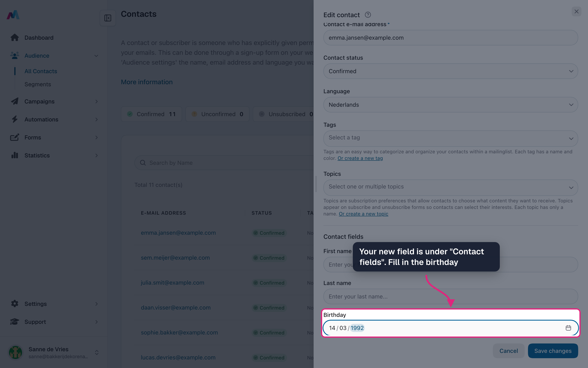This screenshot has width=588, height=368.
Task: Collapse the Audience menu chevron
Action: 96,56
